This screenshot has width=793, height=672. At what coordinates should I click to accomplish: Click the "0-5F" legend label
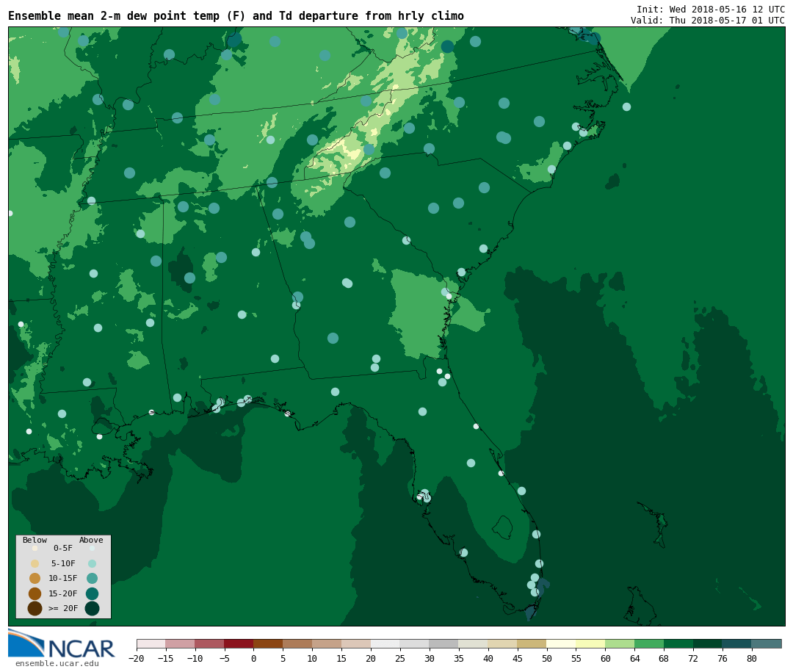pos(63,548)
